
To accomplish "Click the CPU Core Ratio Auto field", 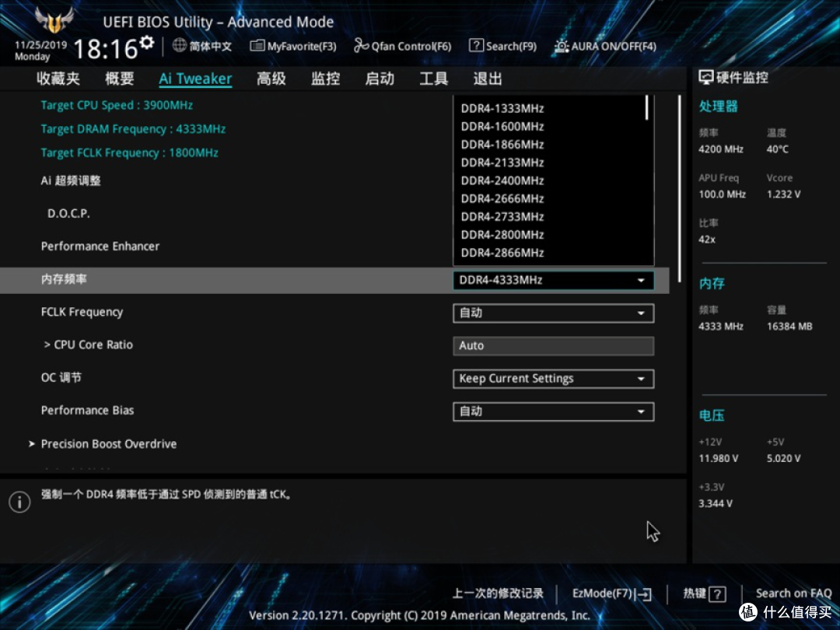I will [554, 345].
